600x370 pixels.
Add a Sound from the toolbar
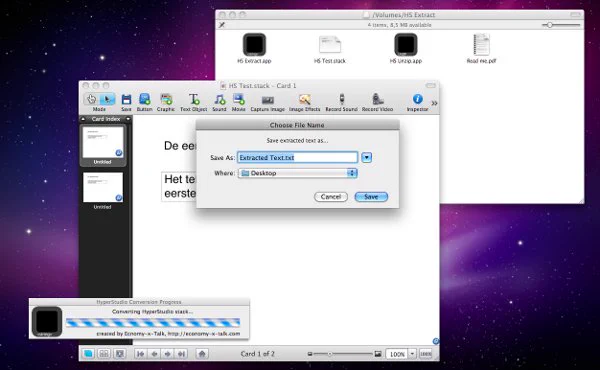point(219,99)
